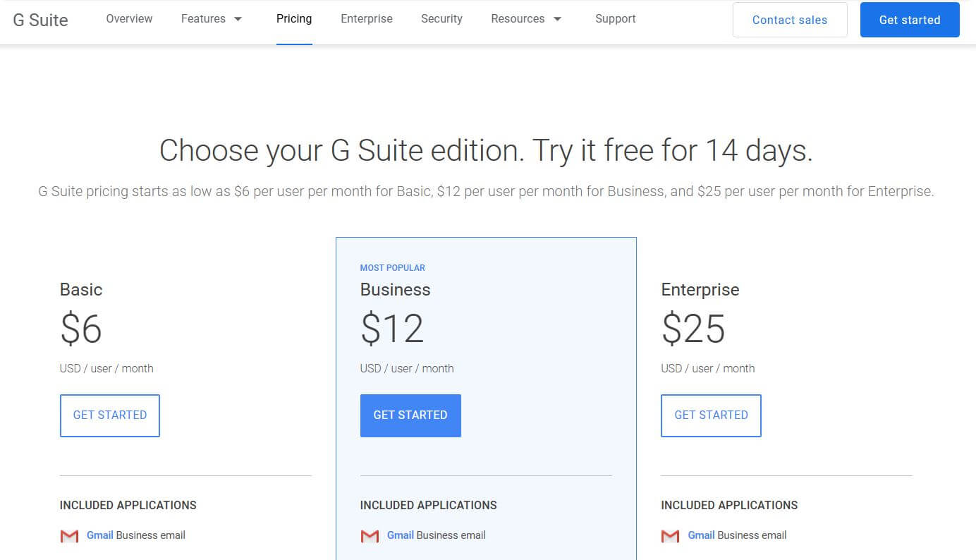
Task: Click the Contact sales button
Action: coord(789,20)
